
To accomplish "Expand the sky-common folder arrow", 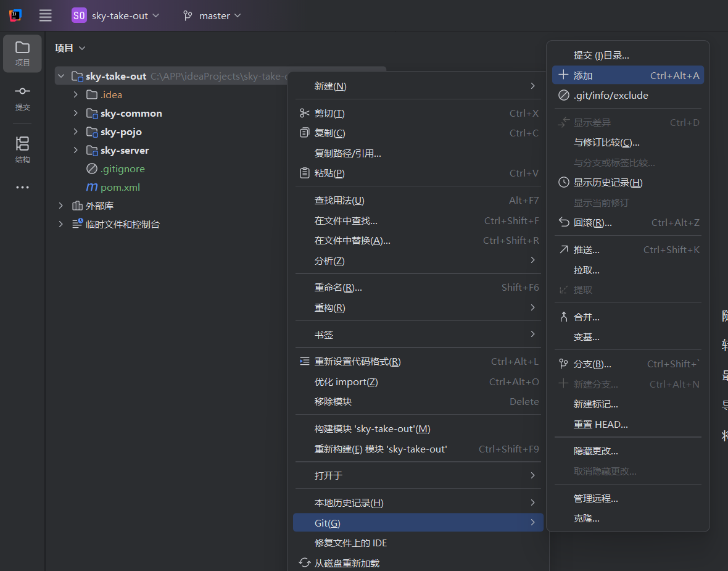I will (x=76, y=114).
